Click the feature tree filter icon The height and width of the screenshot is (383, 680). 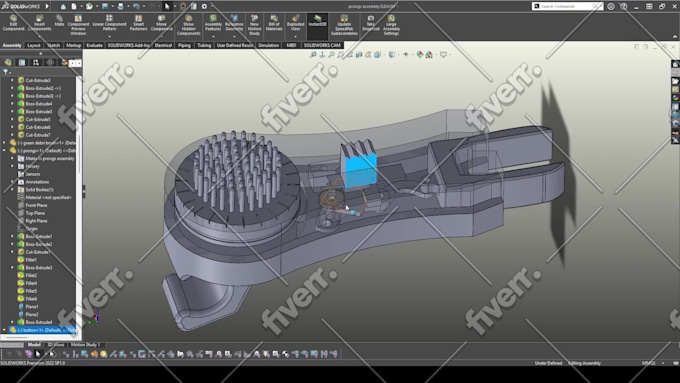[6, 72]
